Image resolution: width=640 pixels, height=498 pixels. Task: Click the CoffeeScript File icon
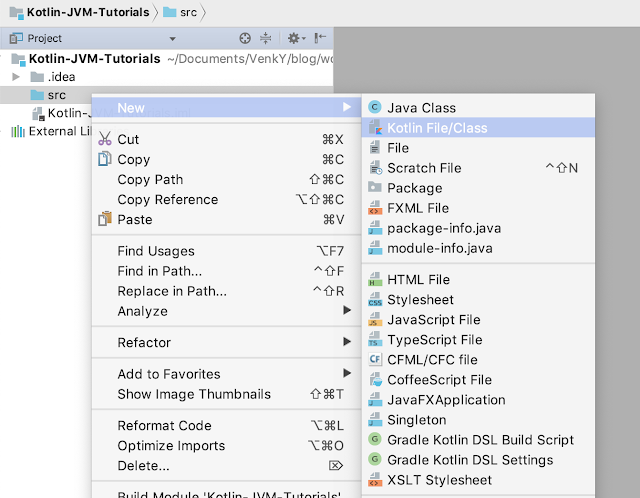[375, 379]
